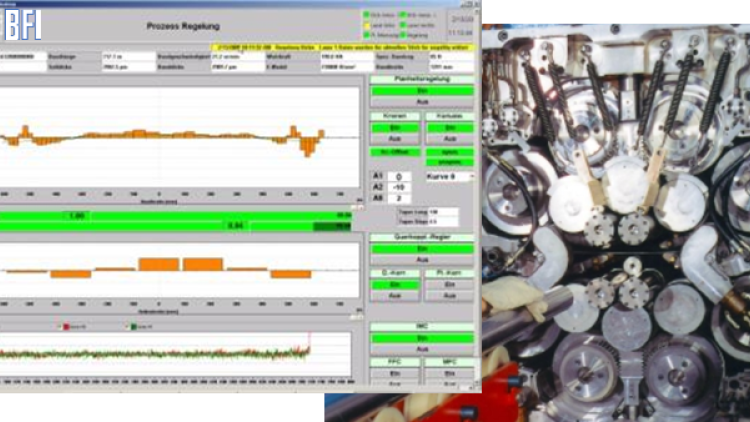Image resolution: width=750 pixels, height=422 pixels.
Task: Click the A2 value field showing -10
Action: [x=398, y=187]
